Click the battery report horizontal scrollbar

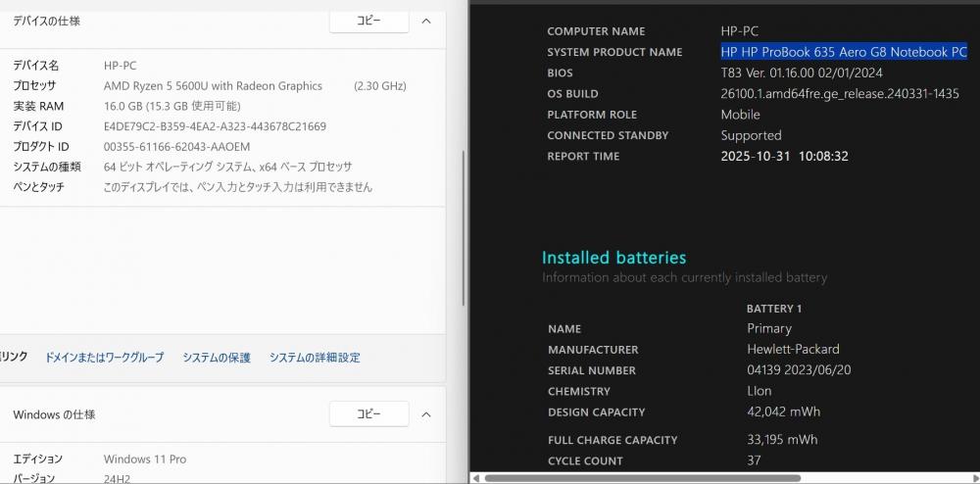(642, 478)
